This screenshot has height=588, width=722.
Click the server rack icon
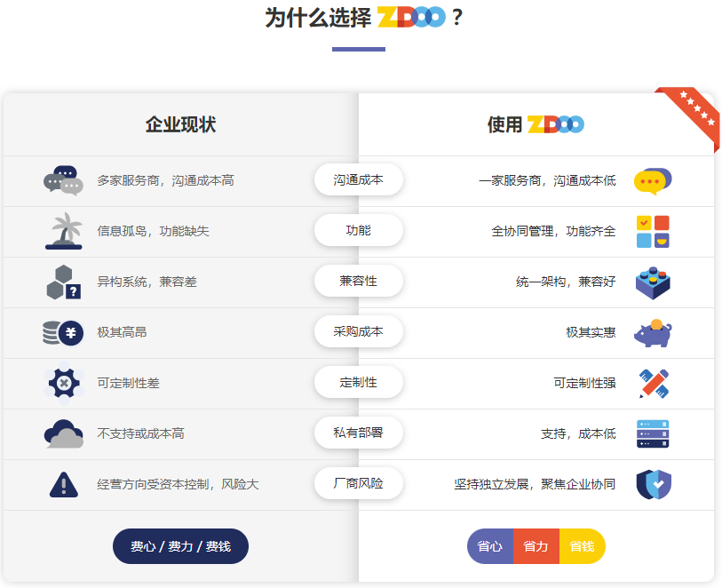coord(653,433)
